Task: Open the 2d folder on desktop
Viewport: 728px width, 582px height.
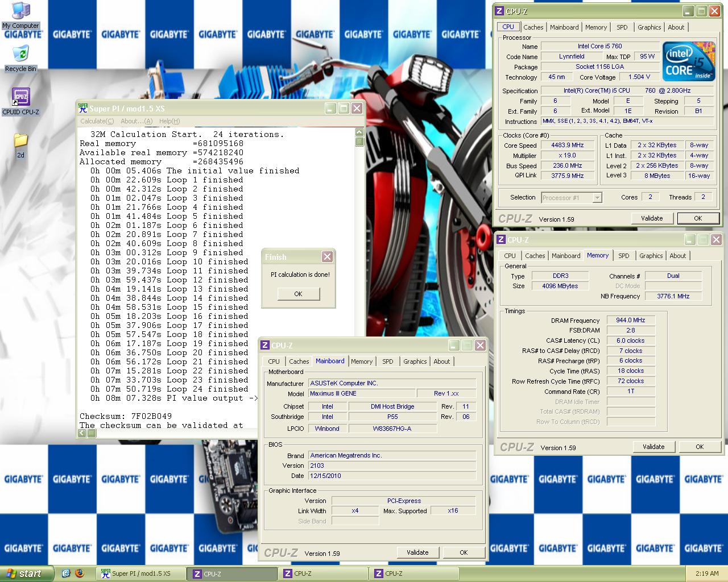Action: pyautogui.click(x=20, y=145)
